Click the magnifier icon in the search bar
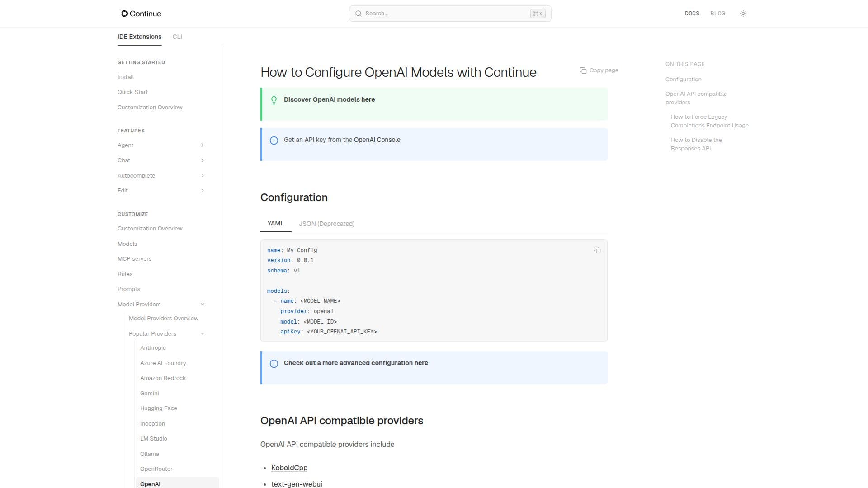This screenshot has width=868, height=488. pos(359,14)
